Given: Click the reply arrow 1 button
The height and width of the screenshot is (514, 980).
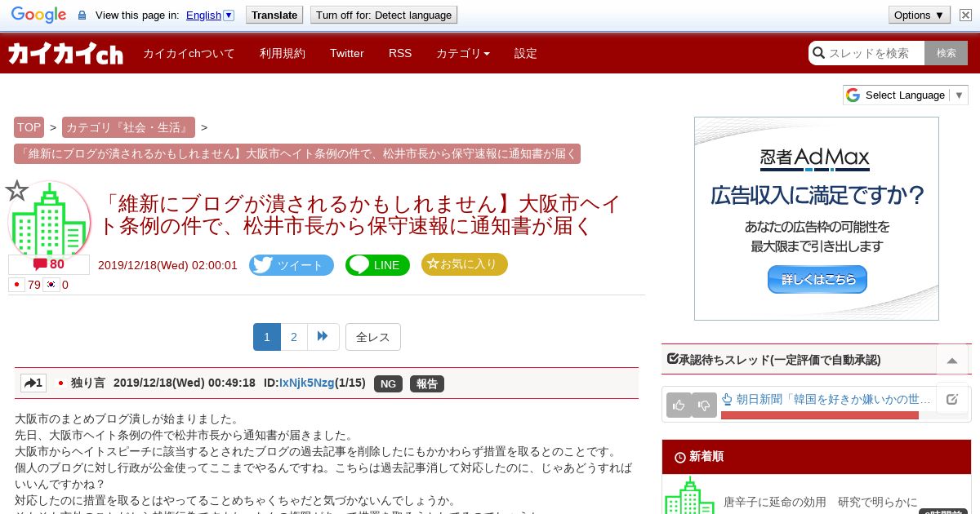Looking at the screenshot, I should (x=33, y=383).
